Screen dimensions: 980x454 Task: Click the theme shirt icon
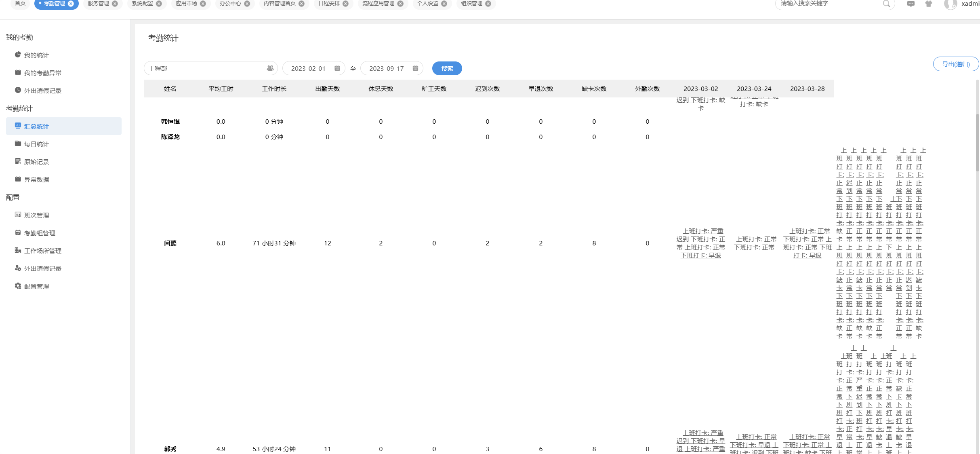click(x=929, y=4)
